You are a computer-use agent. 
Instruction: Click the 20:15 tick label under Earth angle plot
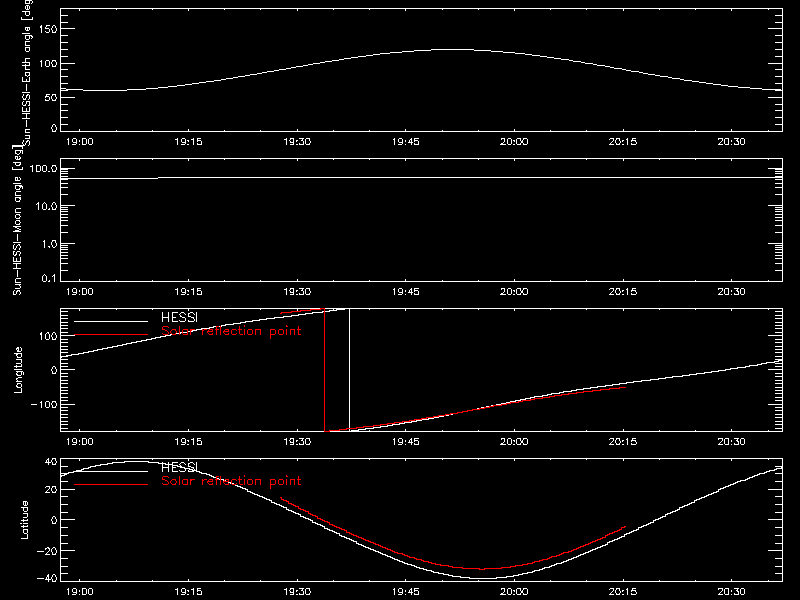pos(622,142)
